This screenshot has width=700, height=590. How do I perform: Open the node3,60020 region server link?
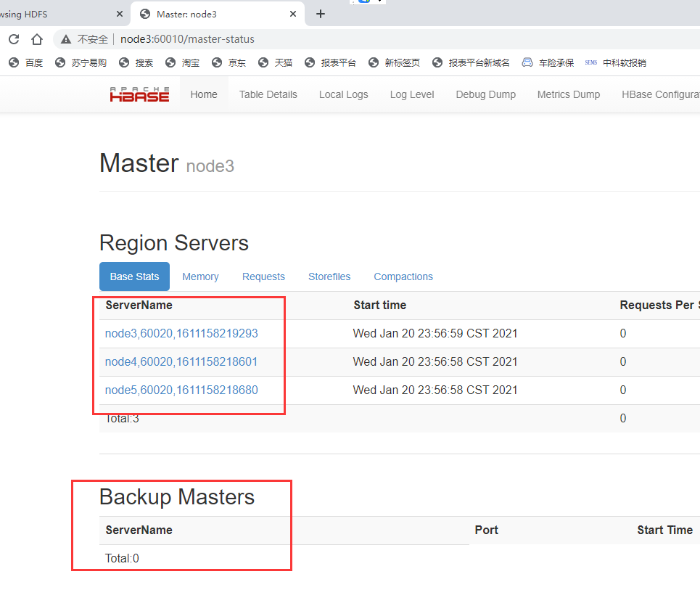tap(181, 333)
